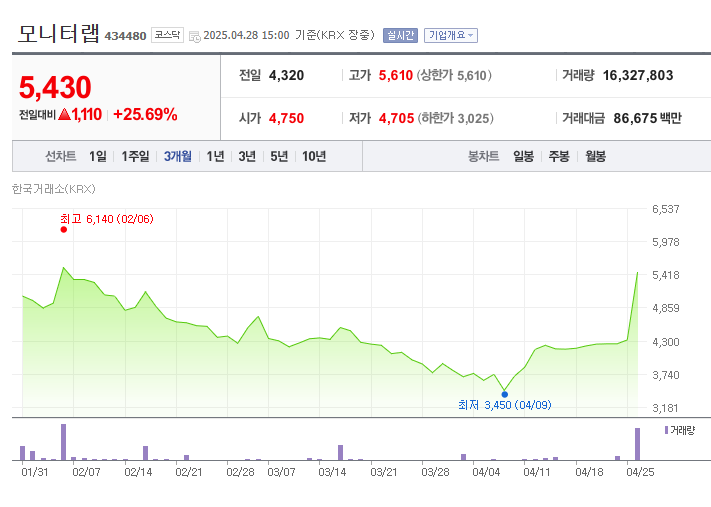Click the 6,537 price axis label
The width and height of the screenshot is (711, 507).
(666, 209)
